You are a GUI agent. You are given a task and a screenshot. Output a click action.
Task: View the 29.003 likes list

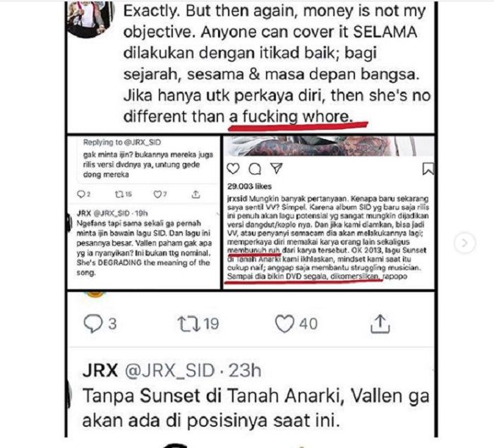249,186
